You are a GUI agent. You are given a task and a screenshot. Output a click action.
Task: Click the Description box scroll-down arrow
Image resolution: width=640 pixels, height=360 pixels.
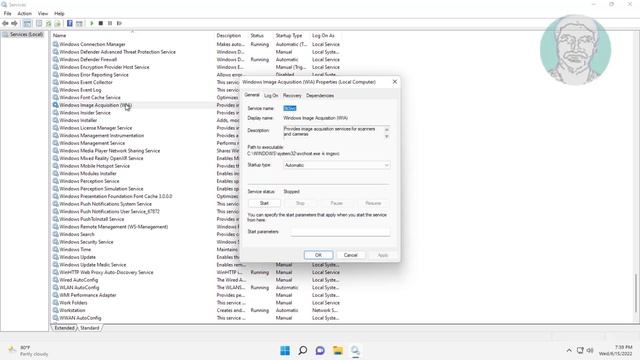387,137
